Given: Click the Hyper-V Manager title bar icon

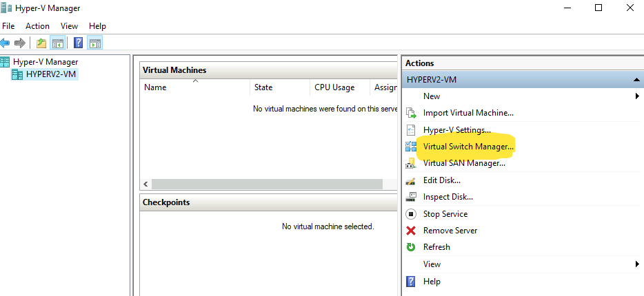Looking at the screenshot, I should [x=6, y=8].
